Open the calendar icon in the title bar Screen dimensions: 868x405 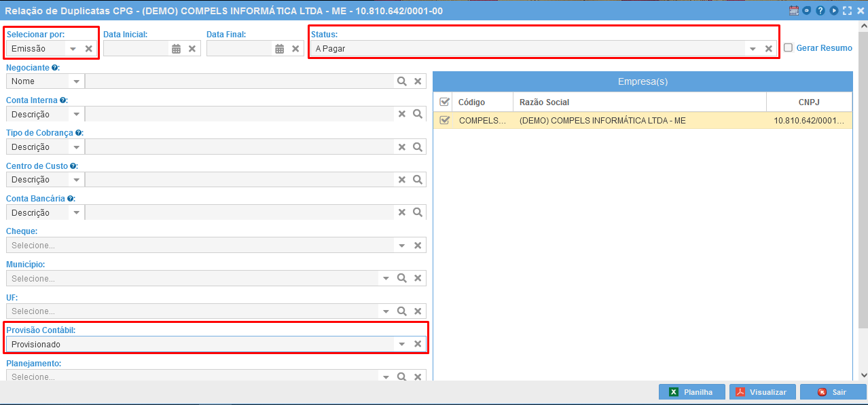point(793,10)
